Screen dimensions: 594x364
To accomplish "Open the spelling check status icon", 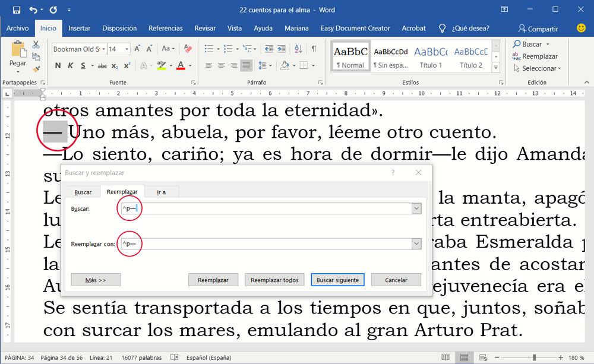I will pos(174,357).
